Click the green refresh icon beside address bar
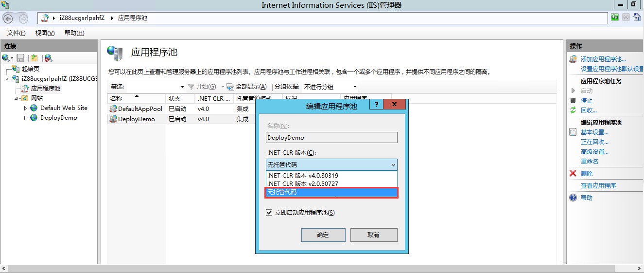This screenshot has height=273, width=644. click(x=615, y=18)
